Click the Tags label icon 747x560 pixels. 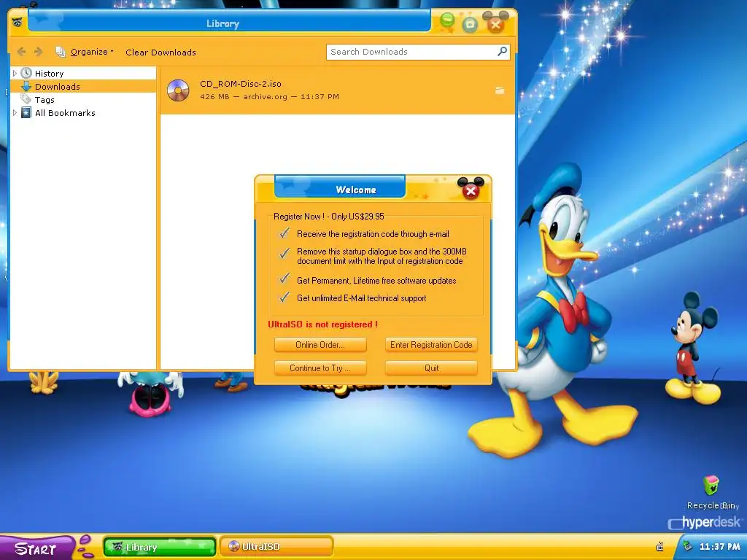[26, 99]
